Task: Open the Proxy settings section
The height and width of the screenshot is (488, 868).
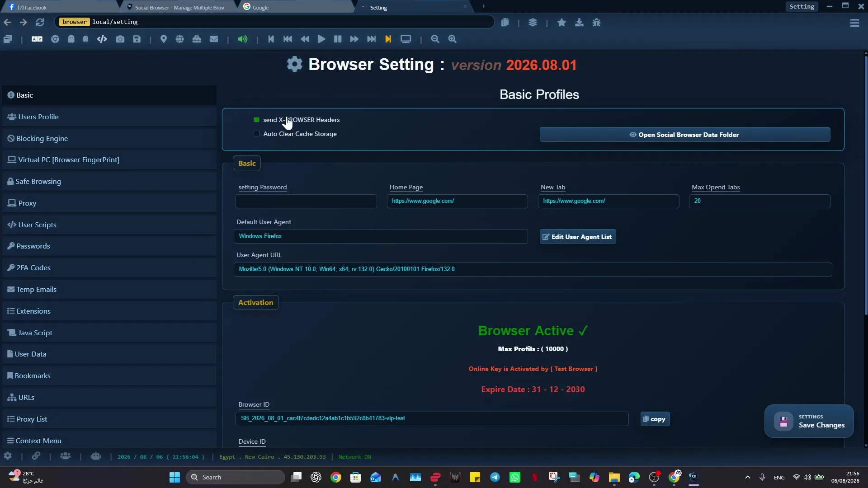Action: (109, 203)
